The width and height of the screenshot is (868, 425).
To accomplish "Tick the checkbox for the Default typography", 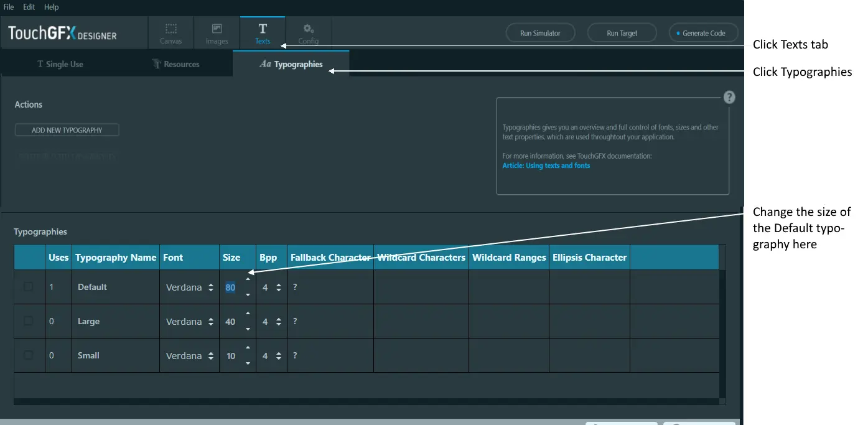I will (29, 287).
